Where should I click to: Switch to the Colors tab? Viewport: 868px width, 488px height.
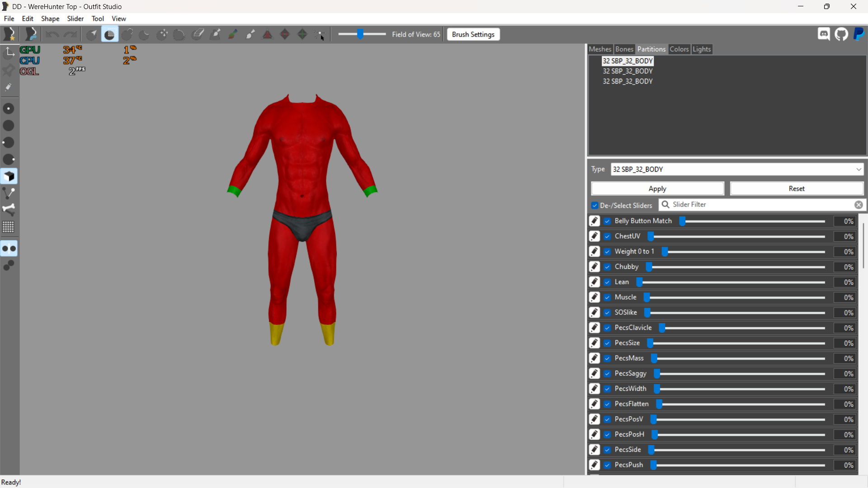679,49
